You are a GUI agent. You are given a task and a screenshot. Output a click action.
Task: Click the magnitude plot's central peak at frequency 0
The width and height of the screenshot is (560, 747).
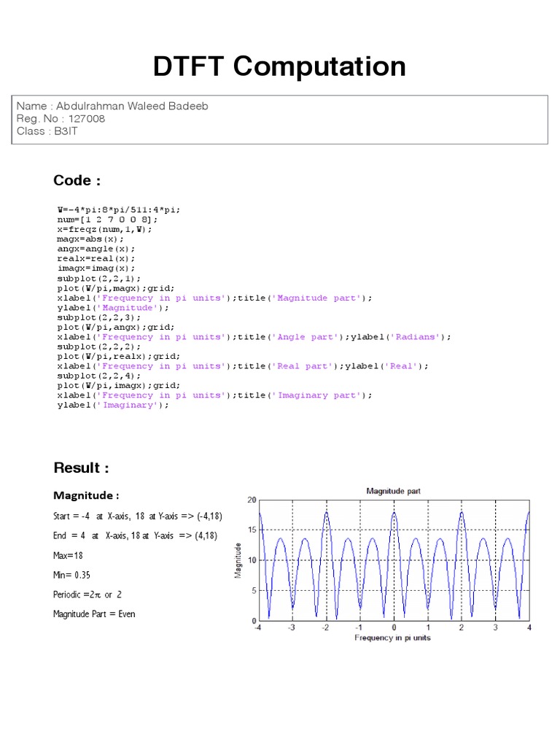coord(394,513)
